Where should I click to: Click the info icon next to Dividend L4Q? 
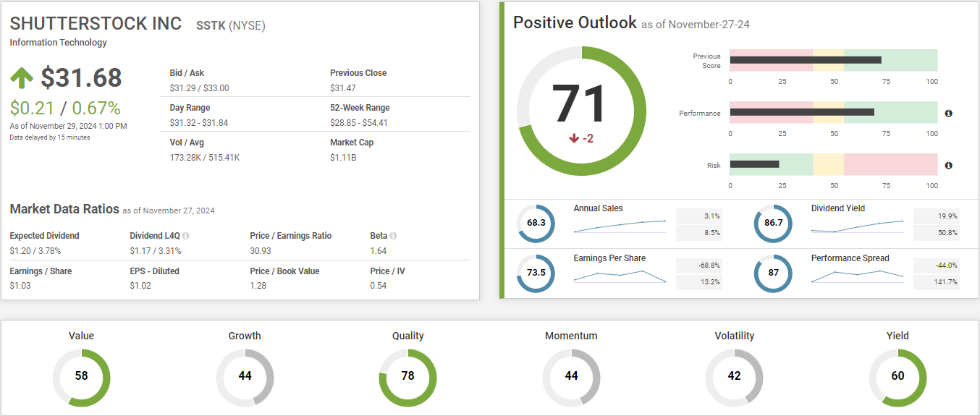coord(186,236)
